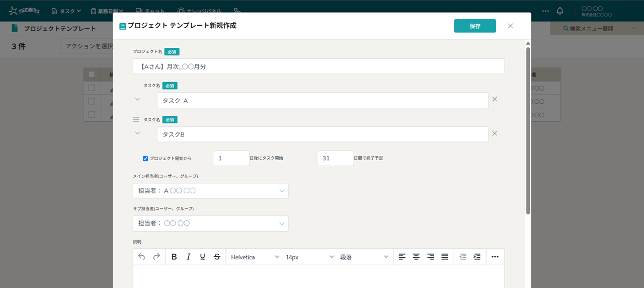Collapse the タスク_A section chevron
644x288 pixels.
(137, 99)
